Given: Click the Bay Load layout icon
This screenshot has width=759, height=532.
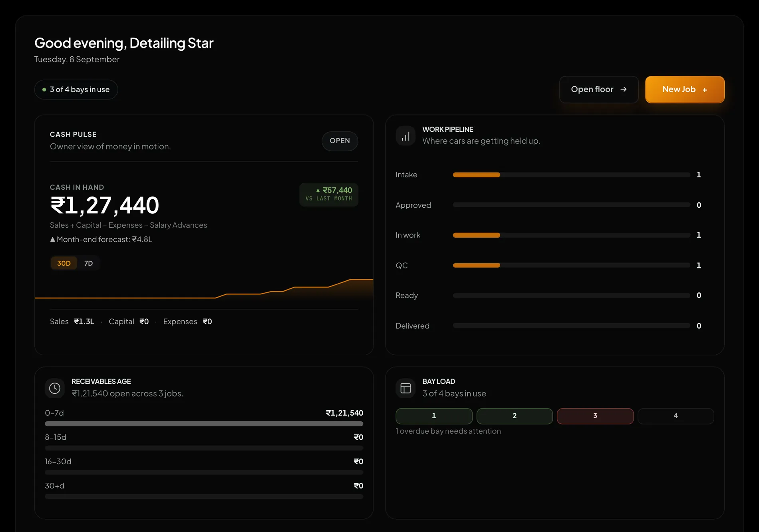Looking at the screenshot, I should pos(405,388).
